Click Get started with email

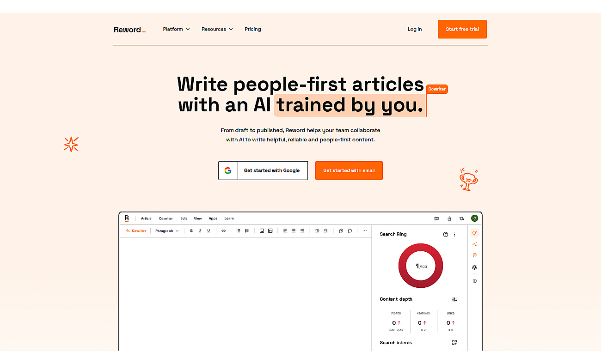(349, 170)
